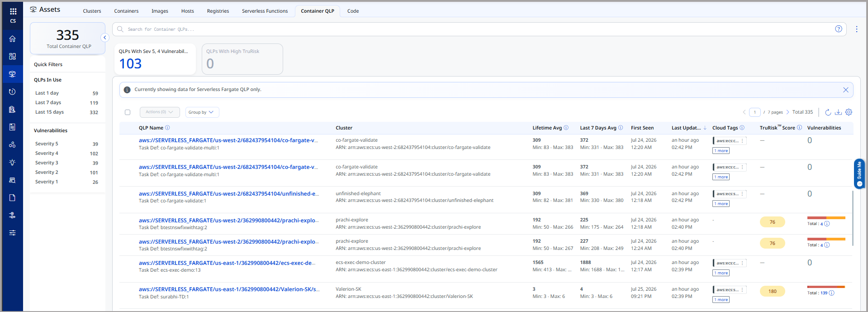The height and width of the screenshot is (312, 868).
Task: Open QLPs With High TruRisk card
Action: click(242, 59)
